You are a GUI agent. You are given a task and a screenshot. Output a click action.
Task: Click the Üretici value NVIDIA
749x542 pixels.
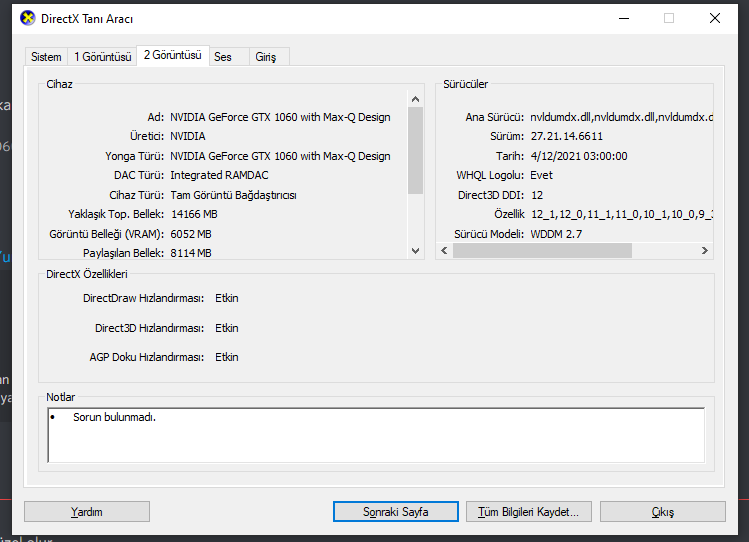point(188,136)
